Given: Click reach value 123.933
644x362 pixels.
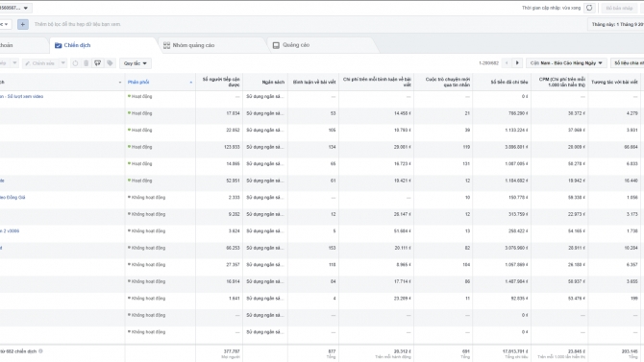Looking at the screenshot, I should tap(232, 147).
